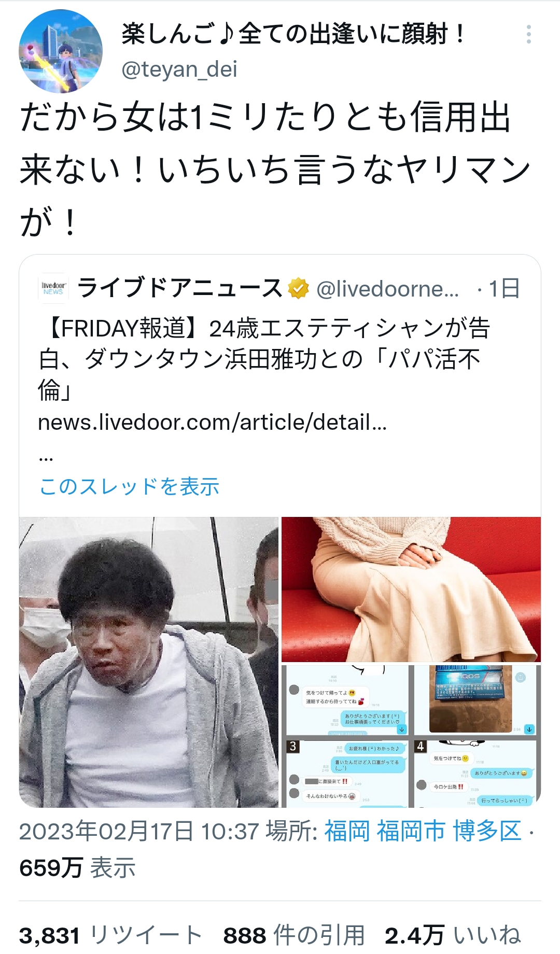Show this thread via このスレッドを表示
This screenshot has width=560, height=954.
pyautogui.click(x=130, y=486)
